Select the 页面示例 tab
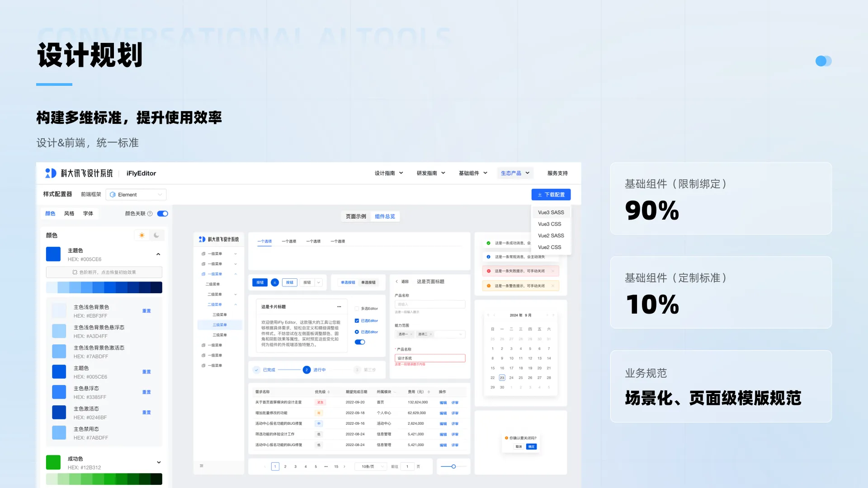This screenshot has width=868, height=488. (355, 216)
